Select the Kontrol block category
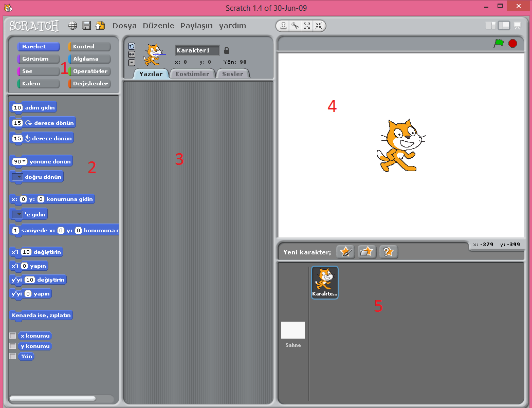The height and width of the screenshot is (408, 532). coord(89,47)
